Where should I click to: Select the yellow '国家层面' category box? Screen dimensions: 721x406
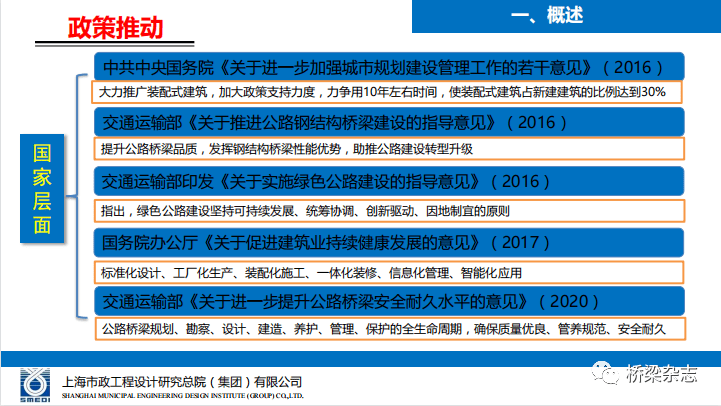pos(42,187)
